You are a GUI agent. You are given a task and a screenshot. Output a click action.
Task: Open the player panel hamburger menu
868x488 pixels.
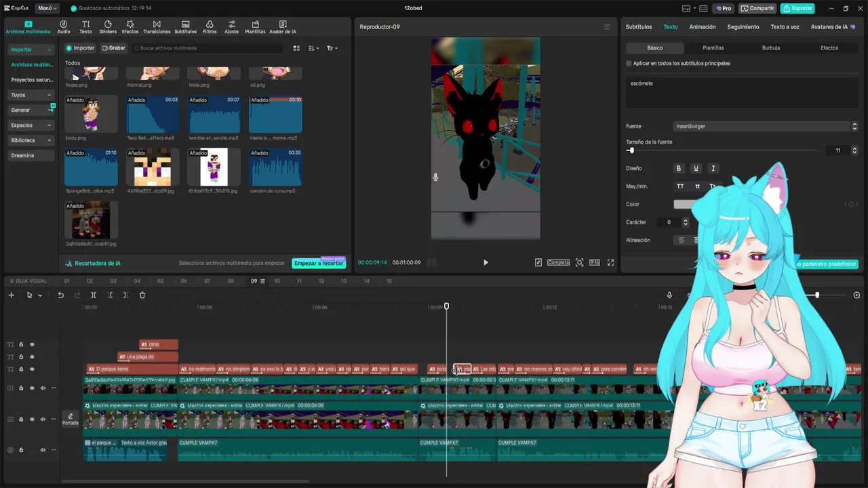pyautogui.click(x=607, y=27)
